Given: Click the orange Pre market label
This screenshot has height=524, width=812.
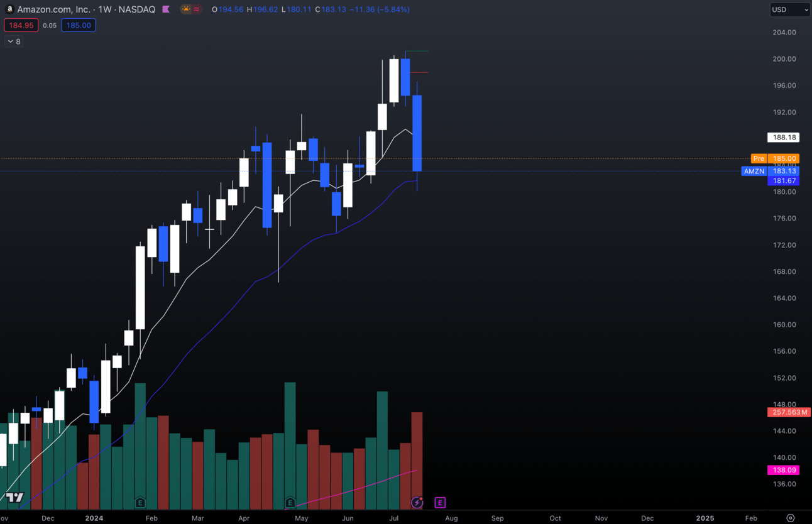Looking at the screenshot, I should coord(759,158).
